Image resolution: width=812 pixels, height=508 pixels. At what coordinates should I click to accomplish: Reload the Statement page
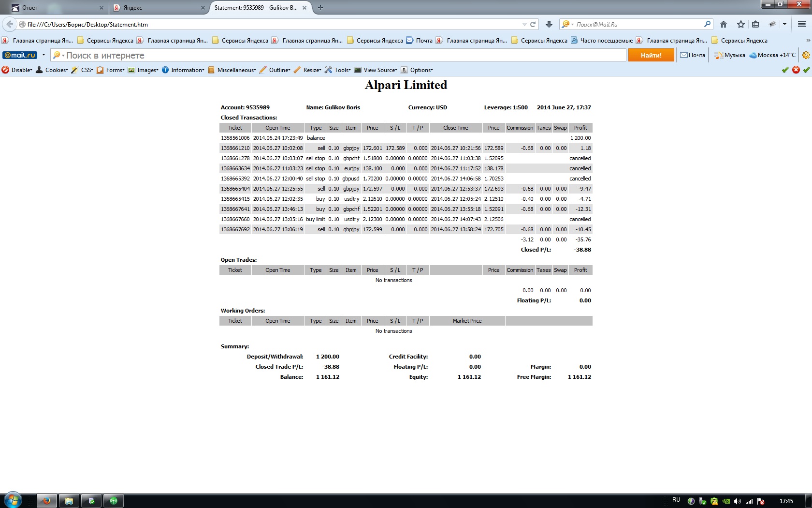click(533, 24)
